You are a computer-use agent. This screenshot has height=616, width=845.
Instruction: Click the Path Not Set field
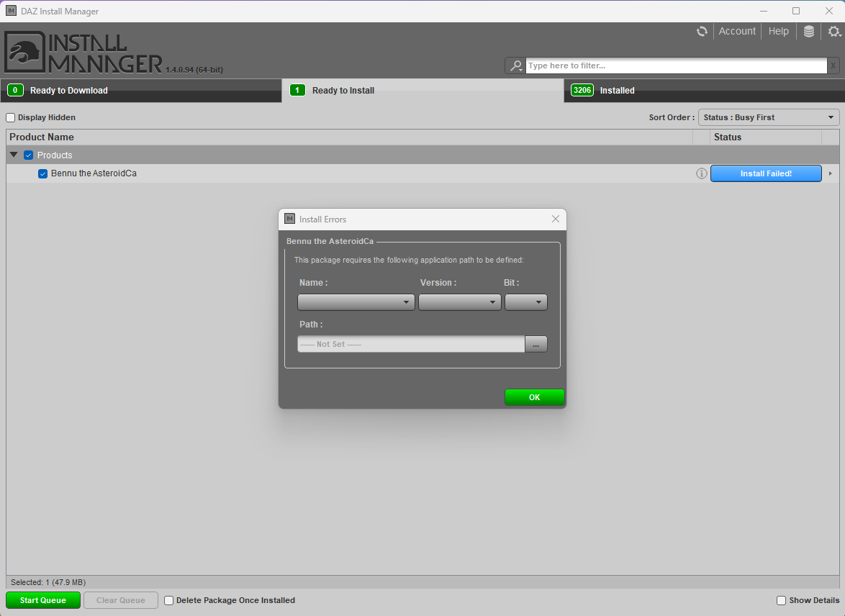[411, 345]
